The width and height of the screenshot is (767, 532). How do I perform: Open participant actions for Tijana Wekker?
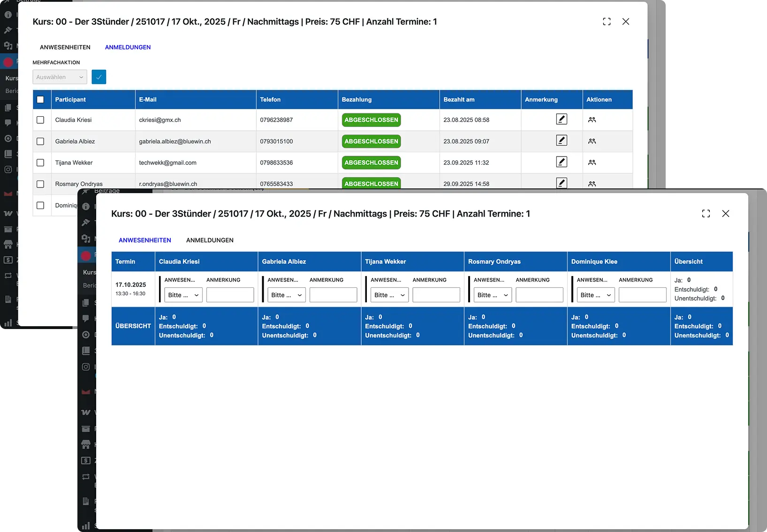pyautogui.click(x=592, y=163)
